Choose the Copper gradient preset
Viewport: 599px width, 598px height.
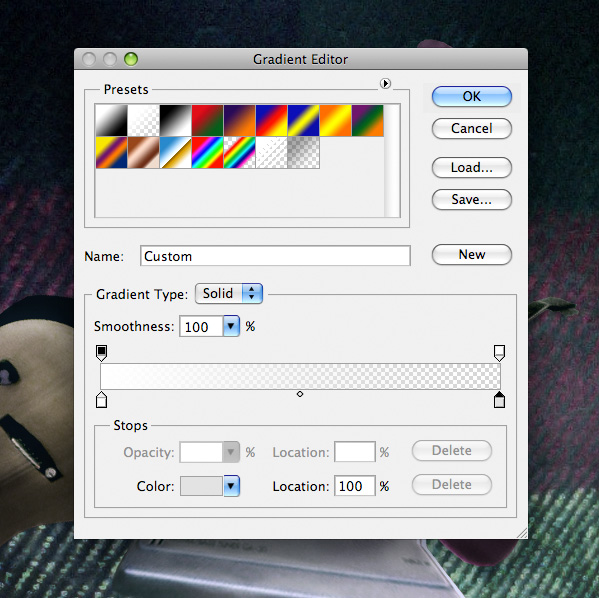point(143,153)
